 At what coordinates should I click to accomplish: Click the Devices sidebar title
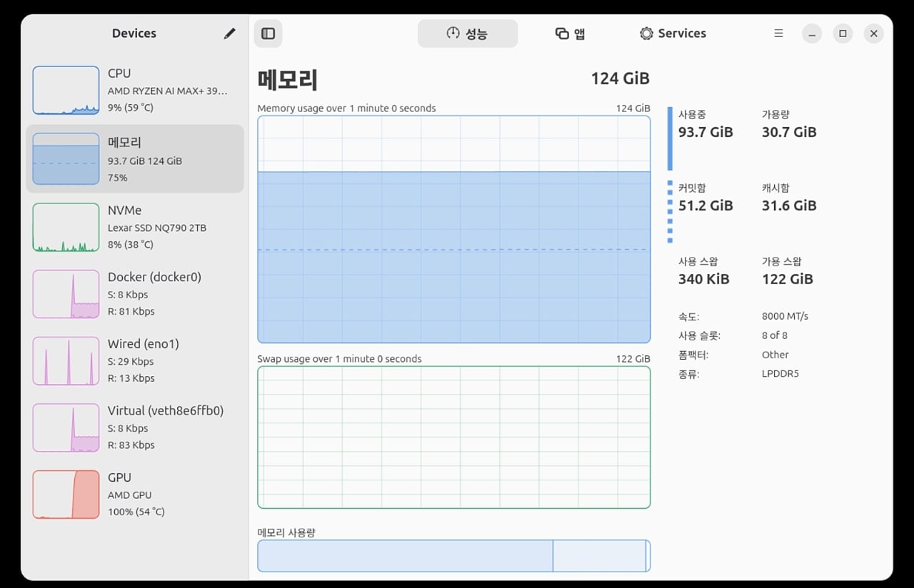coord(134,34)
